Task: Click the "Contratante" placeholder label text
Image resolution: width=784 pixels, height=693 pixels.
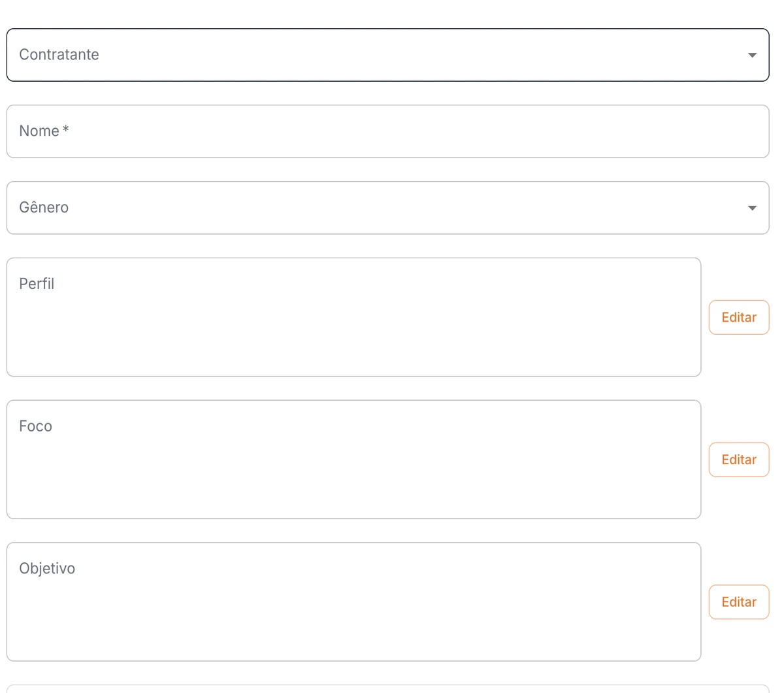Action: [59, 55]
